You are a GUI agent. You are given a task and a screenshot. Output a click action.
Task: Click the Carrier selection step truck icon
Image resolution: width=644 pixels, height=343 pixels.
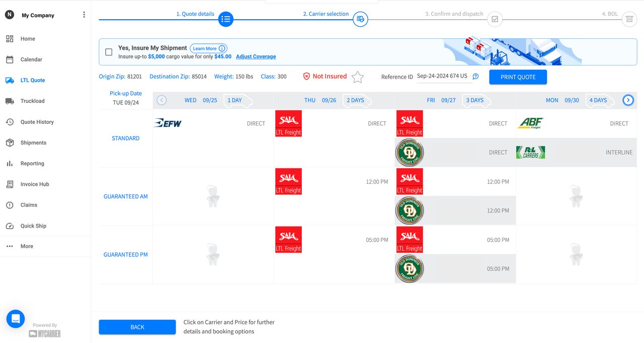360,19
